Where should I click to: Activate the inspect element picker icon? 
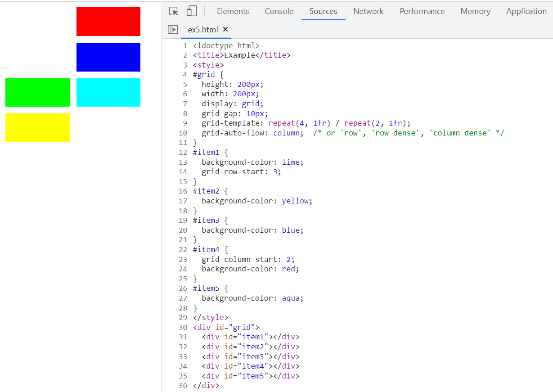click(174, 11)
